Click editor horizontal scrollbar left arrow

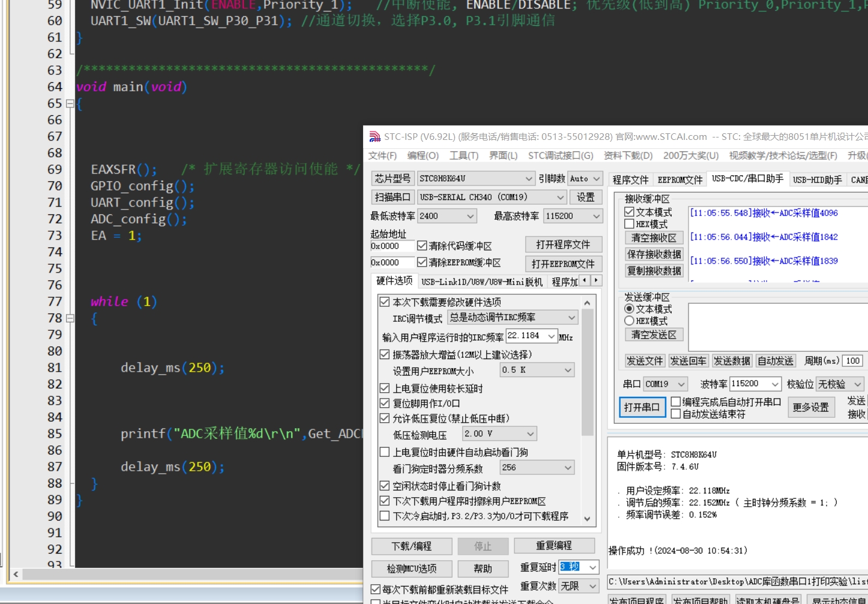point(16,575)
